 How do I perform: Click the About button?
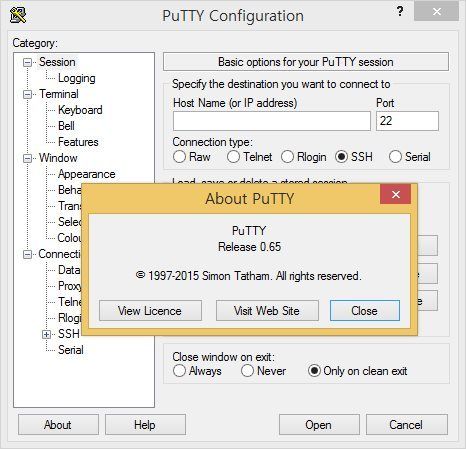point(58,425)
